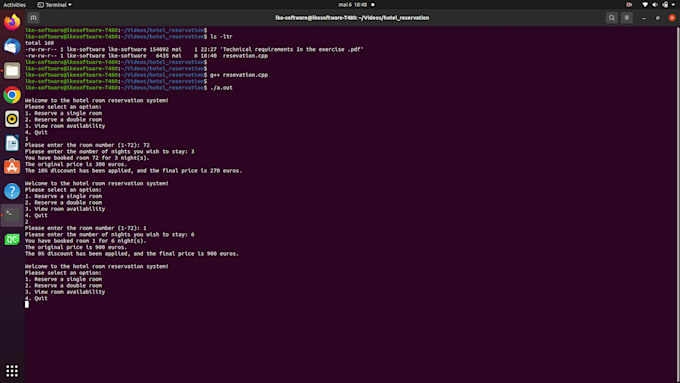Launch Qt Creator from the dock

pyautogui.click(x=12, y=239)
